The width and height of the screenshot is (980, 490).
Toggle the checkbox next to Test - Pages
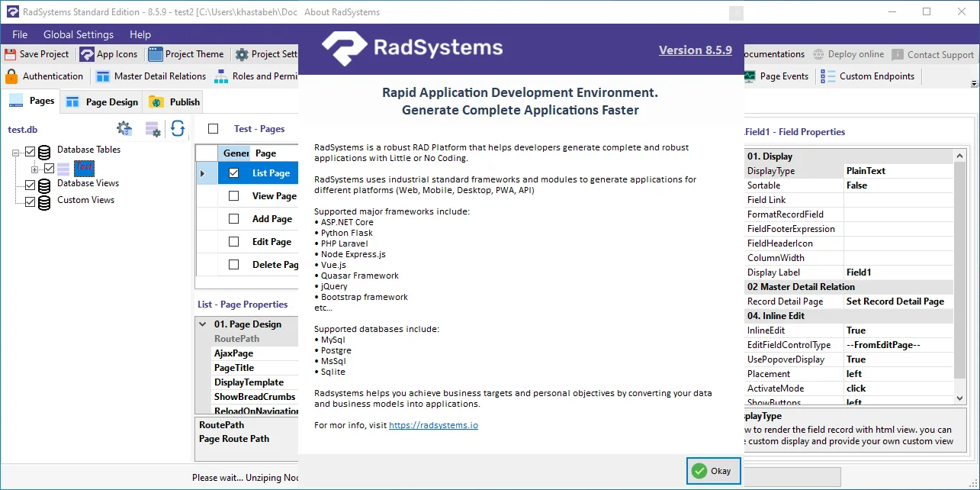pyautogui.click(x=213, y=129)
